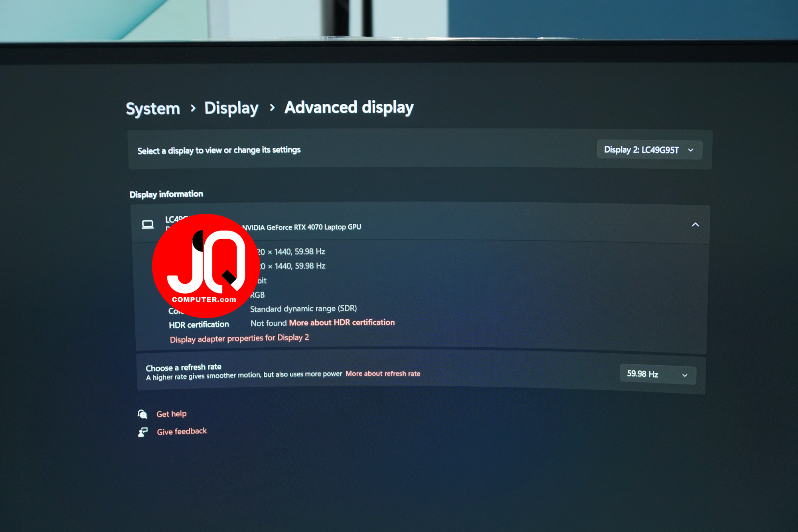This screenshot has height=532, width=798.
Task: Click the Get help speech bubble icon
Action: (142, 414)
